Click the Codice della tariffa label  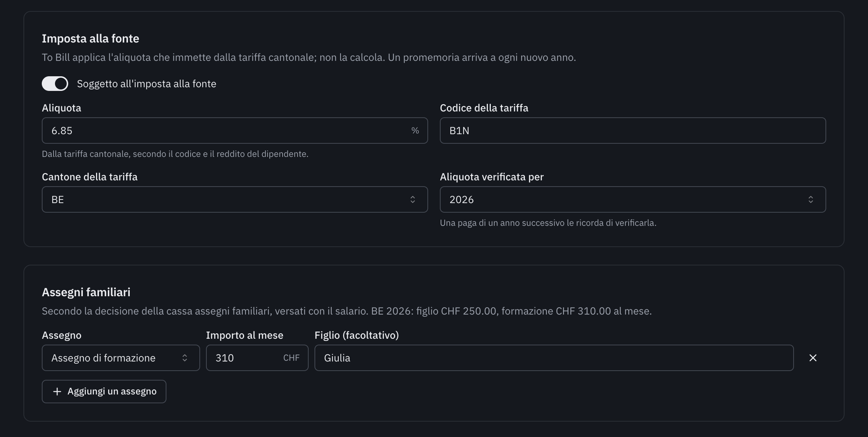[x=484, y=108]
